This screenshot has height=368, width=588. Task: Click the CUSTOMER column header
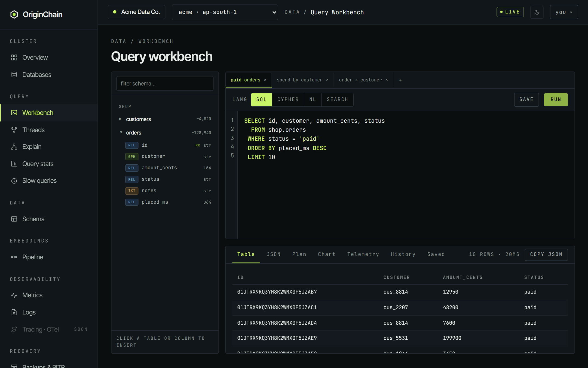pyautogui.click(x=396, y=277)
